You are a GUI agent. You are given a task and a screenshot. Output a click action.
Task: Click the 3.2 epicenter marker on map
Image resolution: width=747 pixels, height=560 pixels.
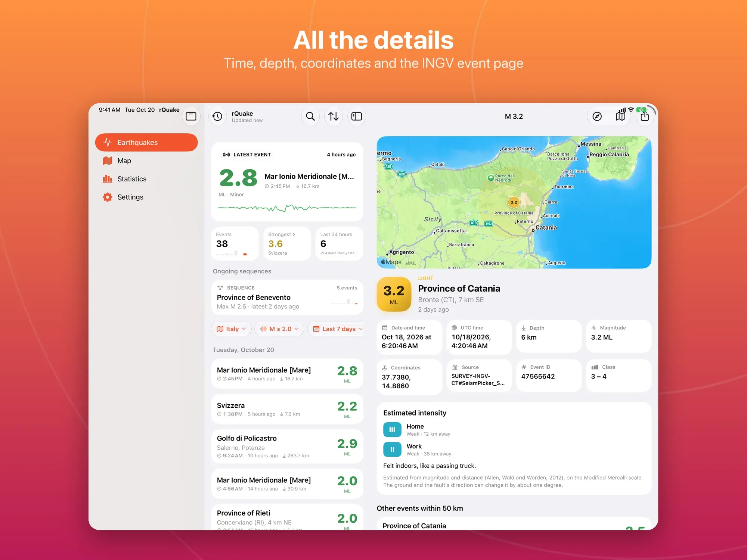pos(514,202)
